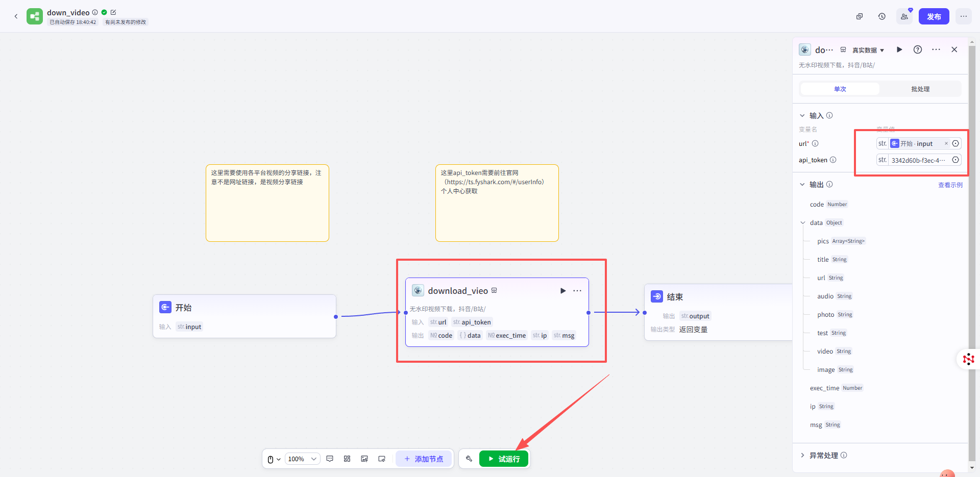Switch to the 批处理 batch mode

[x=920, y=89]
